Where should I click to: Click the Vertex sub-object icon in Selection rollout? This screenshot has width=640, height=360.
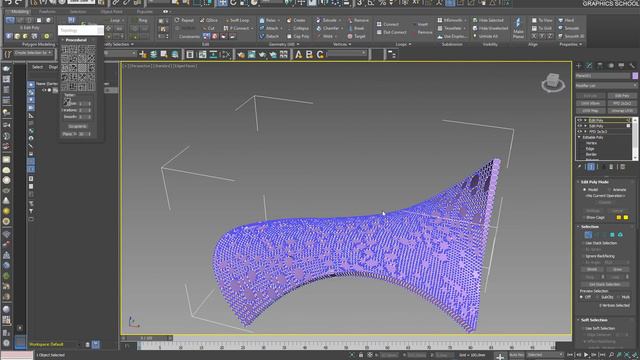[588, 235]
